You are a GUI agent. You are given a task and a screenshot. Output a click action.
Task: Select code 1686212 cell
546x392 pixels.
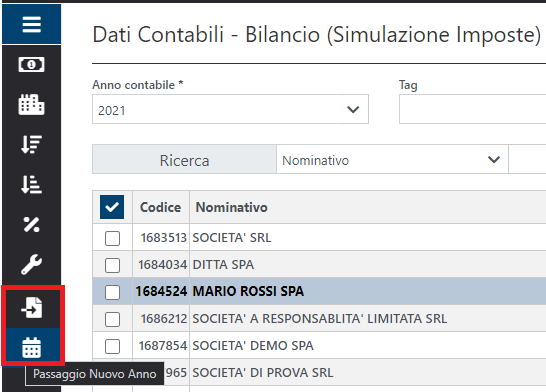pyautogui.click(x=164, y=319)
